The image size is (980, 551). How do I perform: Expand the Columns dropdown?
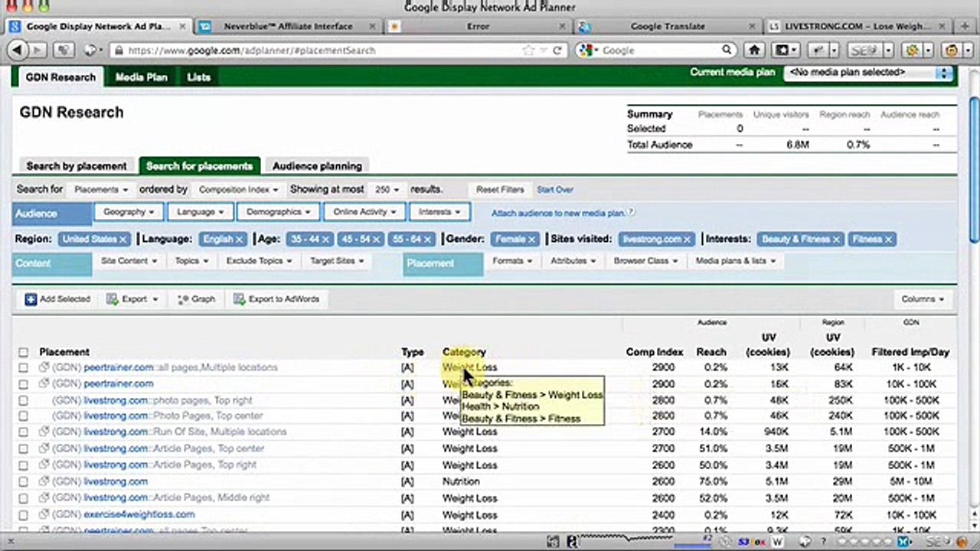923,299
